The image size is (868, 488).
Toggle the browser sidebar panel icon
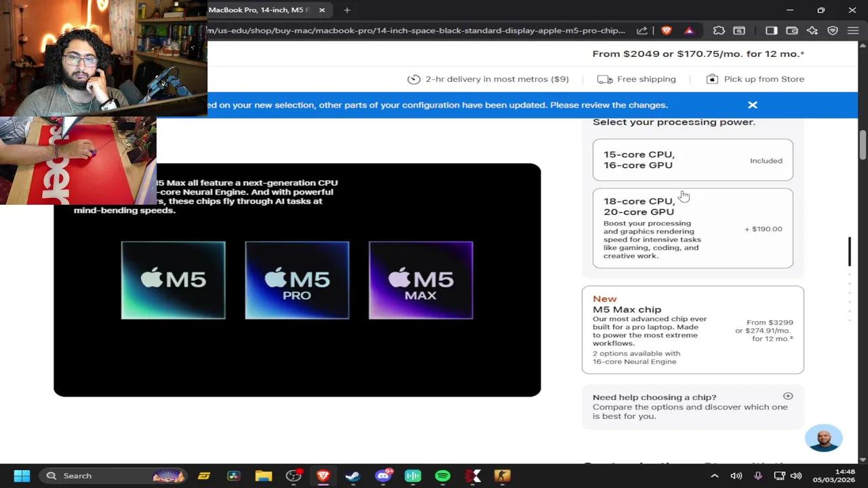(771, 30)
